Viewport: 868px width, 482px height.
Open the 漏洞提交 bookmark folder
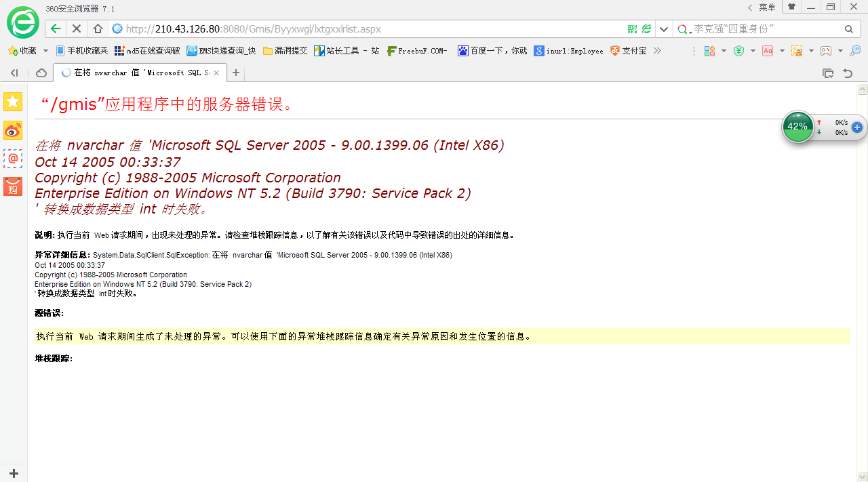click(285, 51)
